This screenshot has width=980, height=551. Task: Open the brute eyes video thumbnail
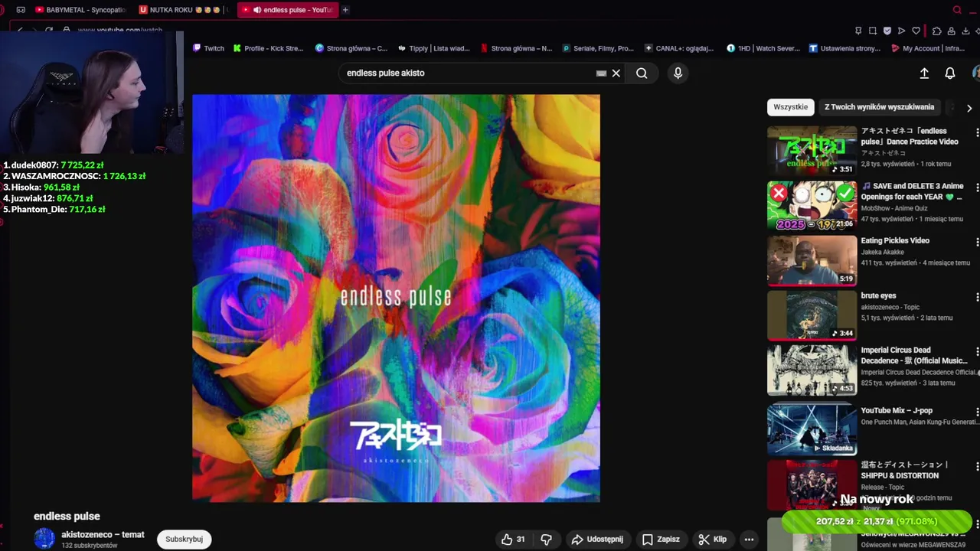pyautogui.click(x=812, y=315)
